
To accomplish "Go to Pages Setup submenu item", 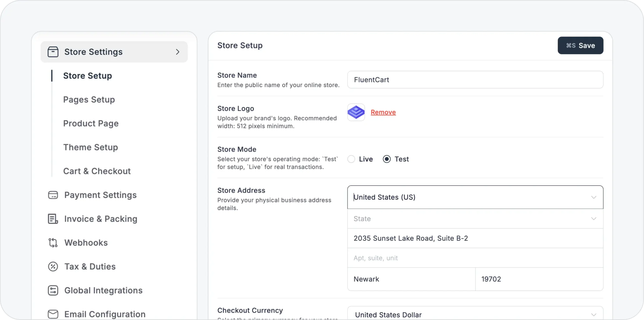I will coord(89,100).
